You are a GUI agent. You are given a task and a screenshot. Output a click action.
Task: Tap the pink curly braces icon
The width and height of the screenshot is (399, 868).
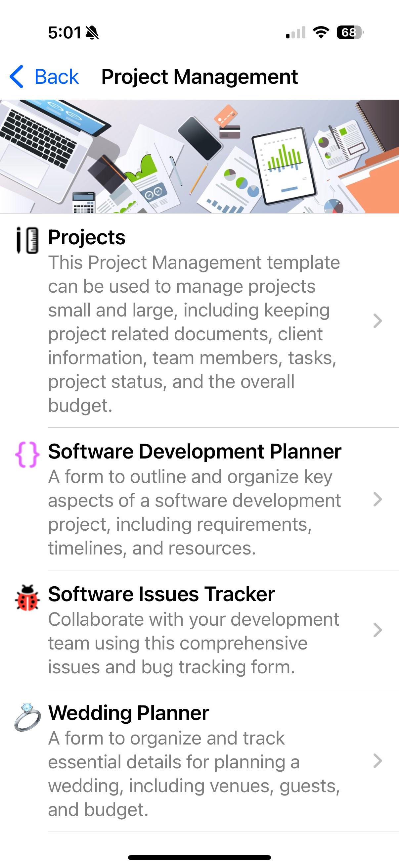pyautogui.click(x=27, y=455)
